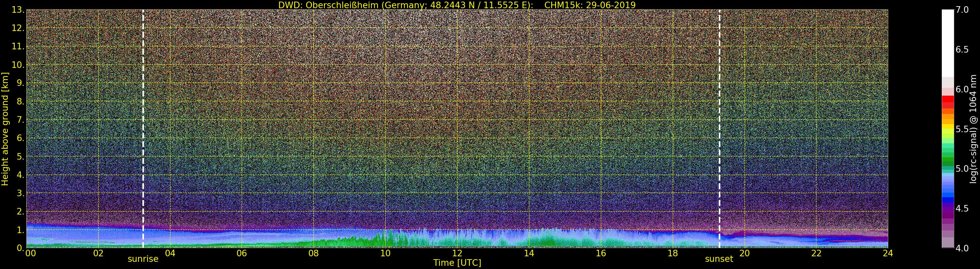This screenshot has height=269, width=980.
Task: Click the '4.0' value on the colorbar scale
Action: pos(962,248)
